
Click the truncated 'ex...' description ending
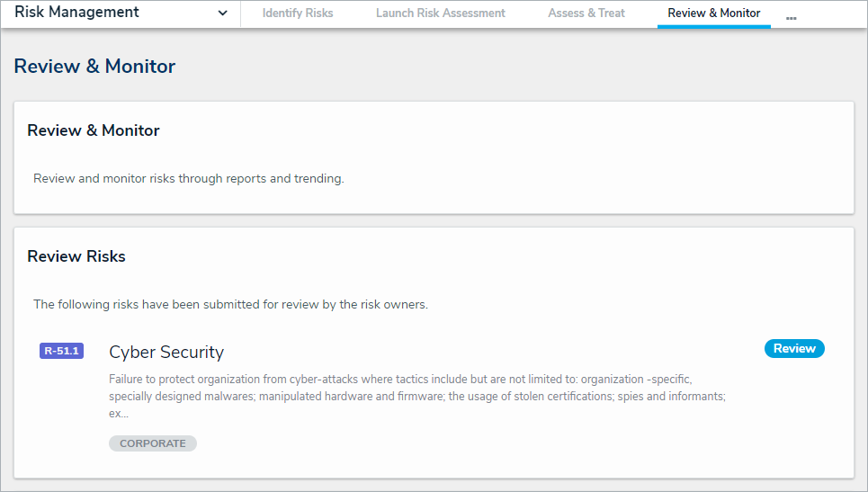click(119, 414)
